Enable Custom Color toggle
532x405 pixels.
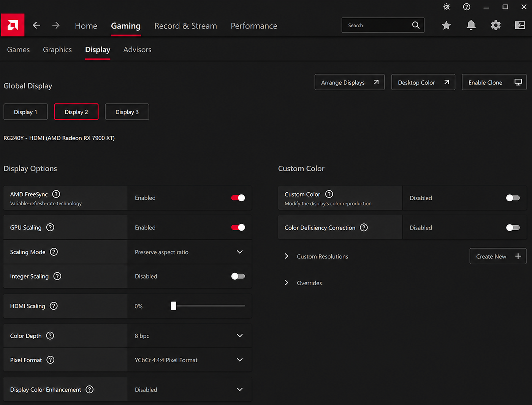point(513,198)
